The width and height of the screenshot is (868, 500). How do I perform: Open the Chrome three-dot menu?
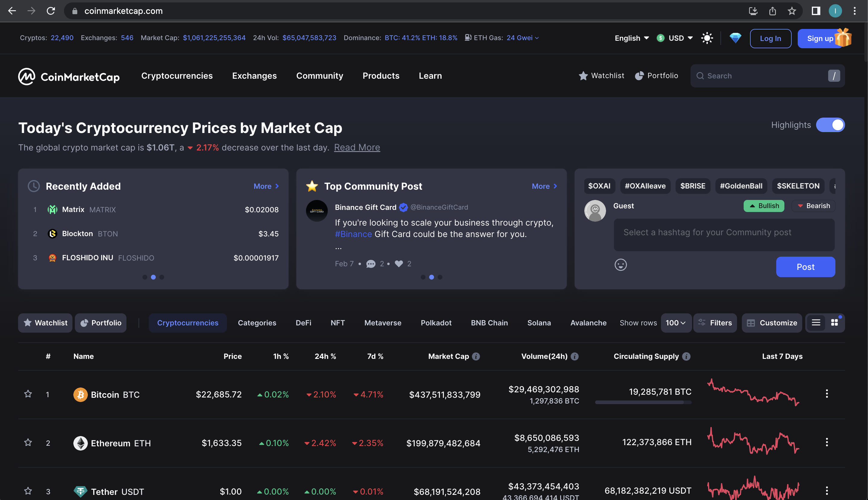pos(854,11)
